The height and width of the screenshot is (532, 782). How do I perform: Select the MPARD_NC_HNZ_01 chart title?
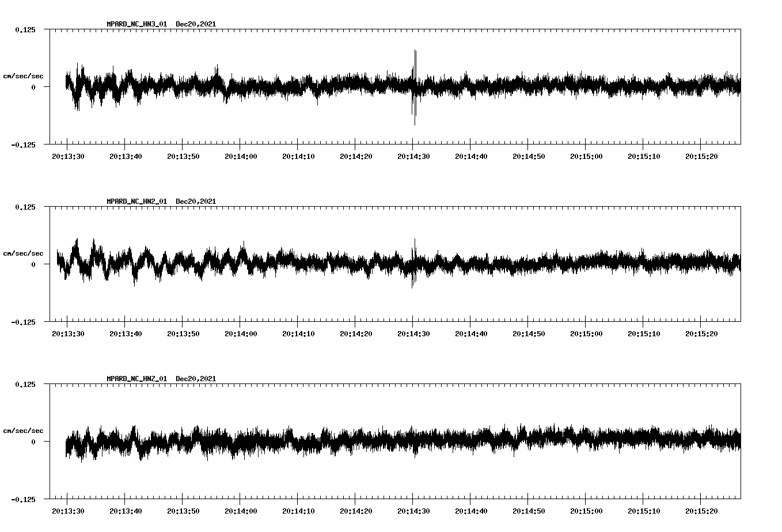[x=161, y=378]
